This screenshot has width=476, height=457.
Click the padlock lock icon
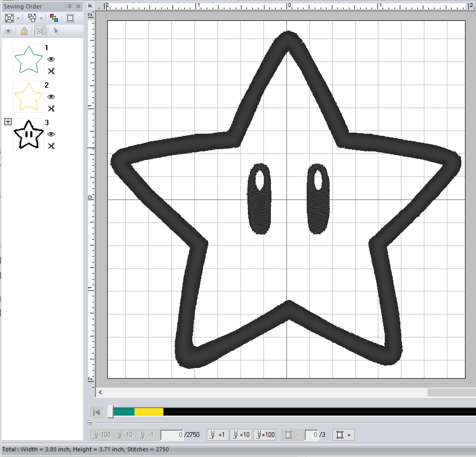tap(24, 31)
